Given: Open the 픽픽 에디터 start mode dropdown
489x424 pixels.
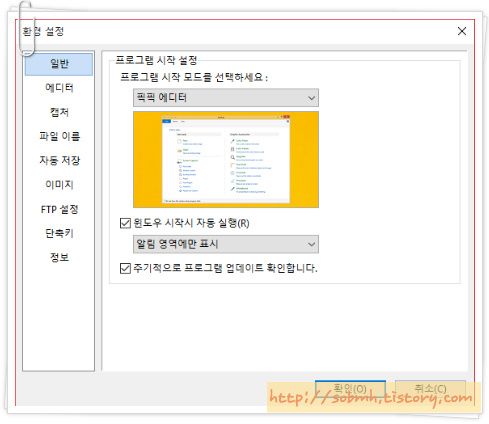Looking at the screenshot, I should point(226,98).
